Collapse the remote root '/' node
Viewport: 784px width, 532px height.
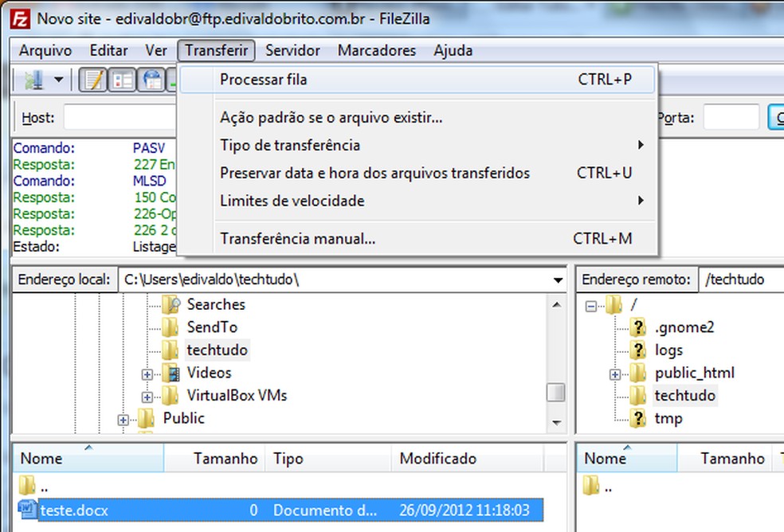(x=591, y=306)
